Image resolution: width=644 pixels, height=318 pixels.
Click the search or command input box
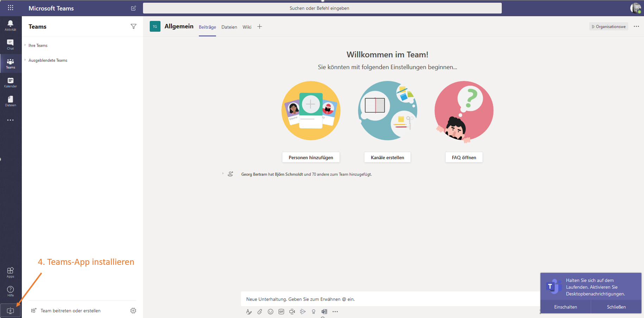(322, 8)
